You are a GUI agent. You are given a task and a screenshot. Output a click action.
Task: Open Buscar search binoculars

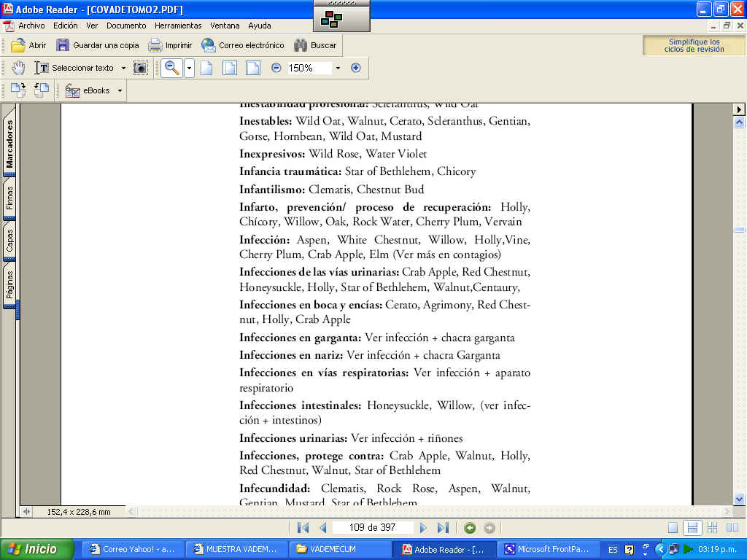pos(315,45)
